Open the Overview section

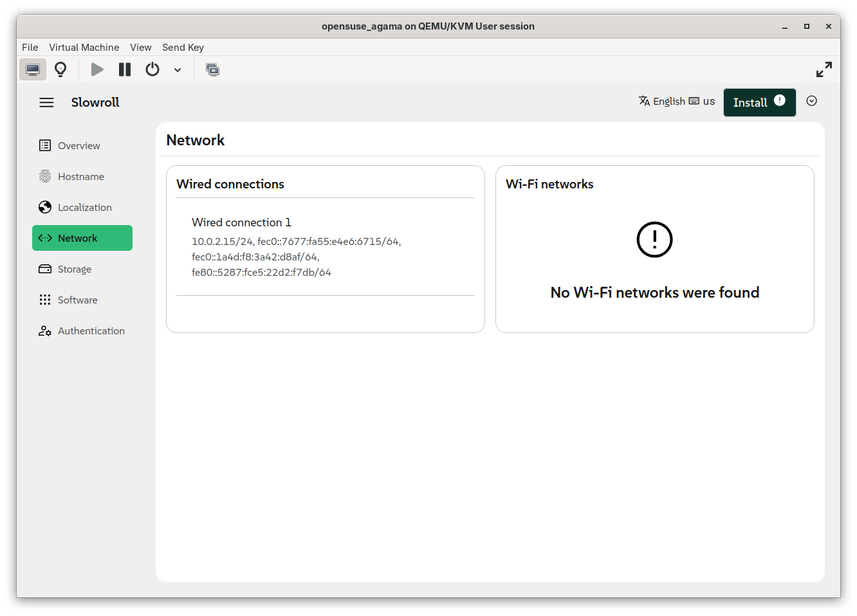(78, 146)
